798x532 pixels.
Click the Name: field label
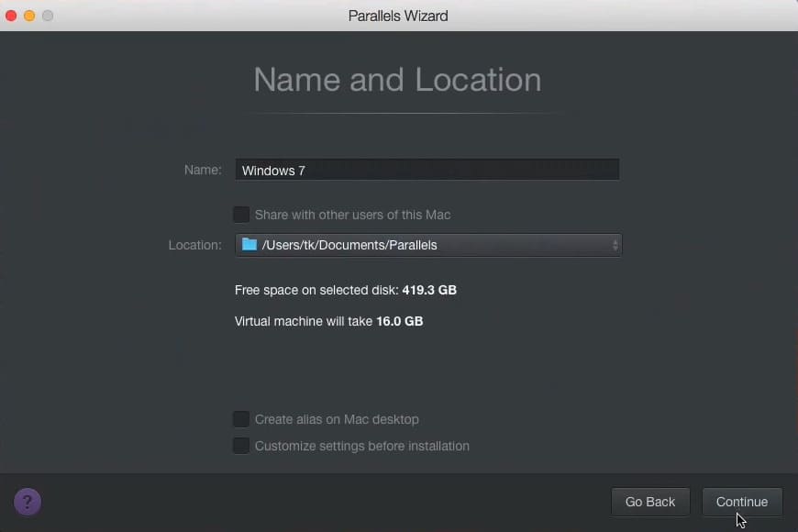[x=203, y=170]
